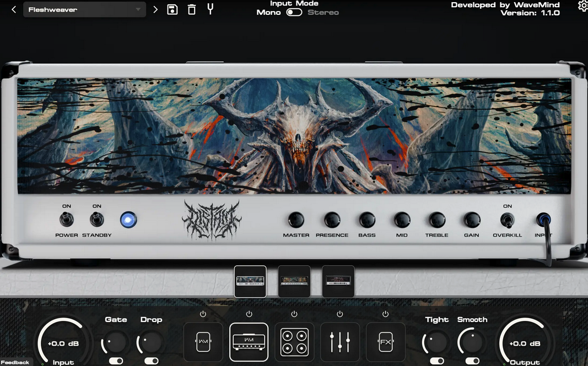The width and height of the screenshot is (588, 366).
Task: Click the Feedback button
Action: point(15,362)
